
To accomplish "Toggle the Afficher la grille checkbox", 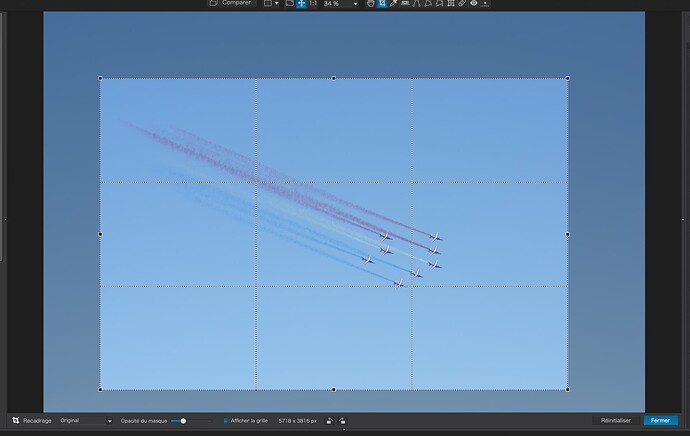I will [x=226, y=421].
